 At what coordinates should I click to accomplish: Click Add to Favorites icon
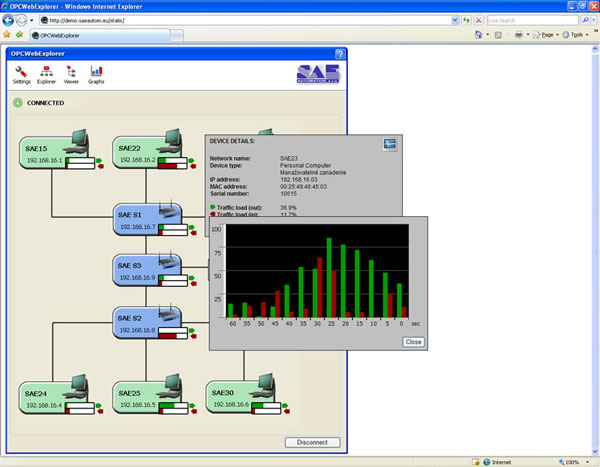click(x=19, y=35)
